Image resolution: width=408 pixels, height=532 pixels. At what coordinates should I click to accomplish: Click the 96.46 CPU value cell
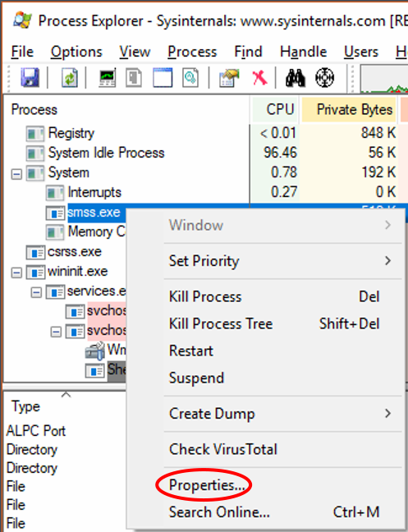tap(281, 153)
